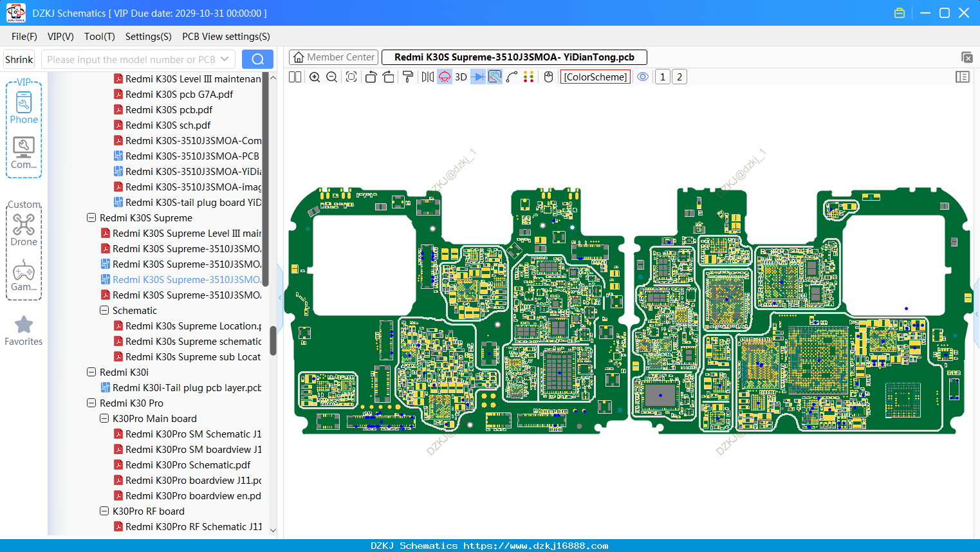
Task: Click the mouse settings icon
Action: point(548,77)
